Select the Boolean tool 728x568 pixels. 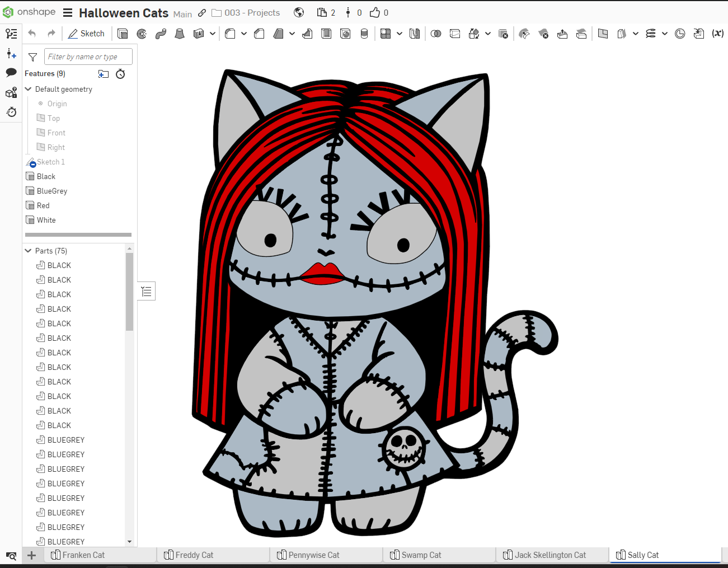coord(436,34)
